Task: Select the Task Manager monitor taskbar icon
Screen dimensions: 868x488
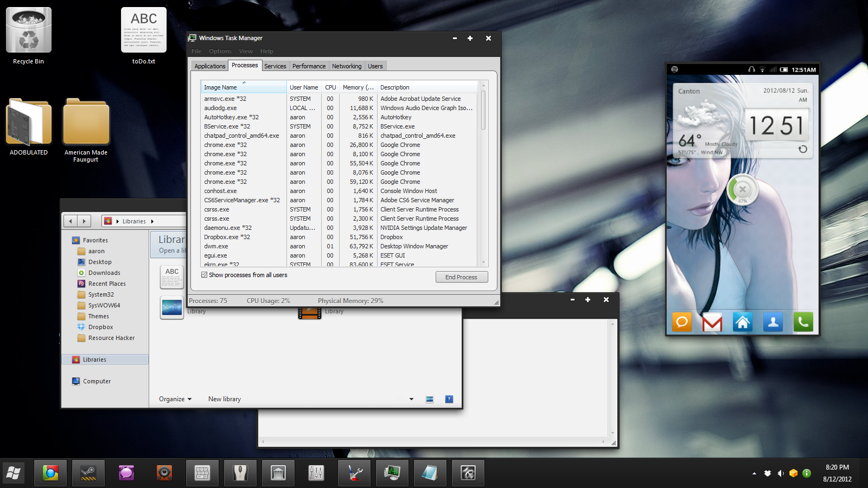Action: 392,473
